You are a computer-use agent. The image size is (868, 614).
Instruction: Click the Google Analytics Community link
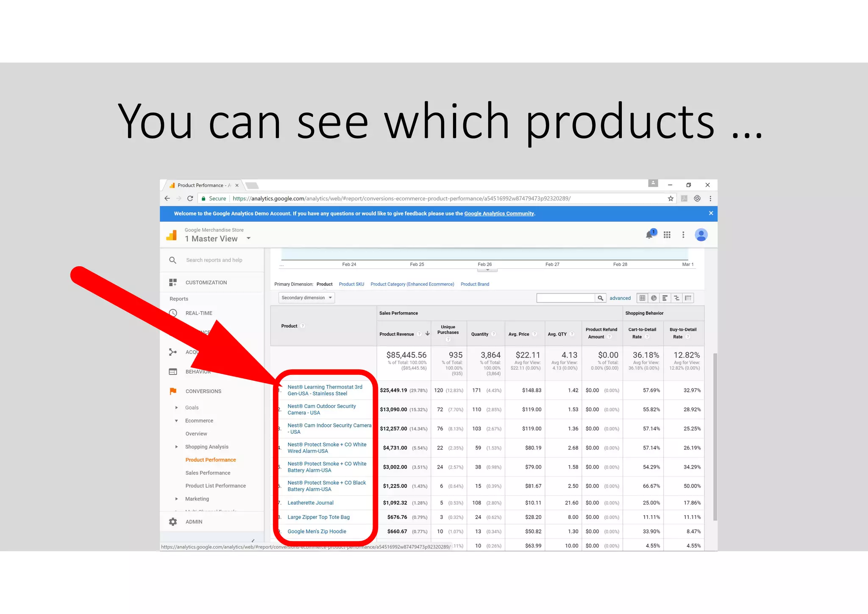click(499, 213)
